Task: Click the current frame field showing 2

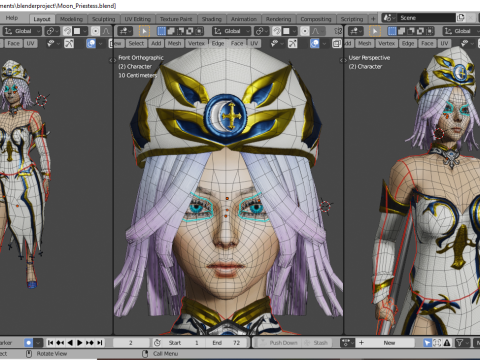Action: tap(131, 343)
